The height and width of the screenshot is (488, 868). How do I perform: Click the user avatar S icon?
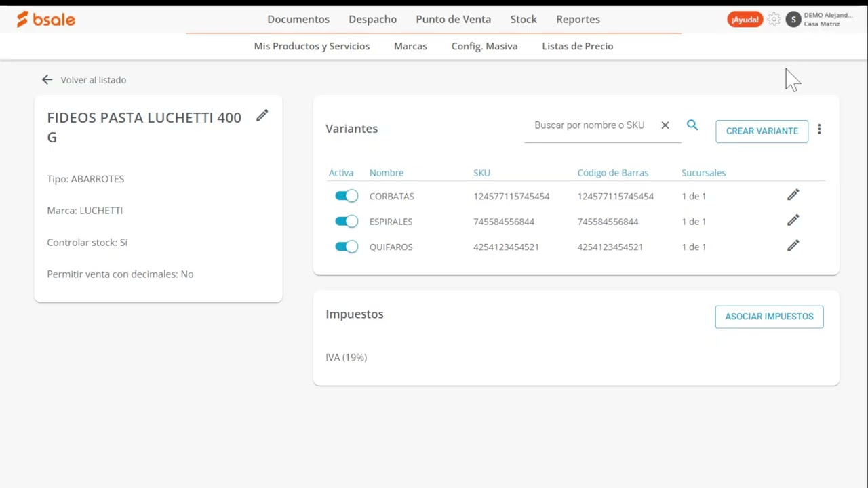pos(793,20)
